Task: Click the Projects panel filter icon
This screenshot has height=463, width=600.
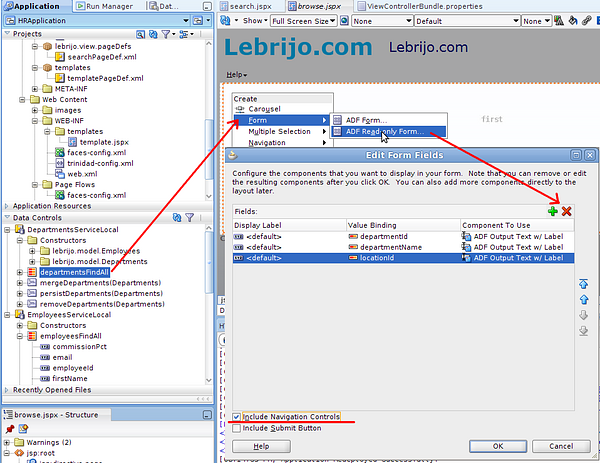Action: point(165,34)
